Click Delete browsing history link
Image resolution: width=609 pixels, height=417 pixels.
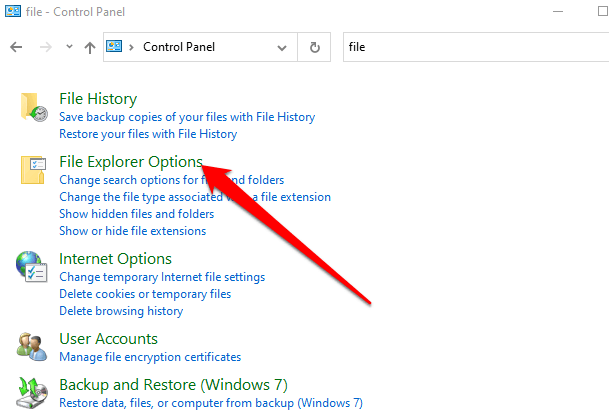(121, 311)
